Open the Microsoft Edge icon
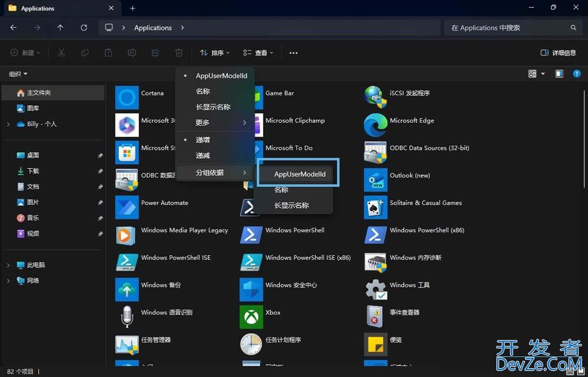This screenshot has width=588, height=377. click(x=375, y=125)
